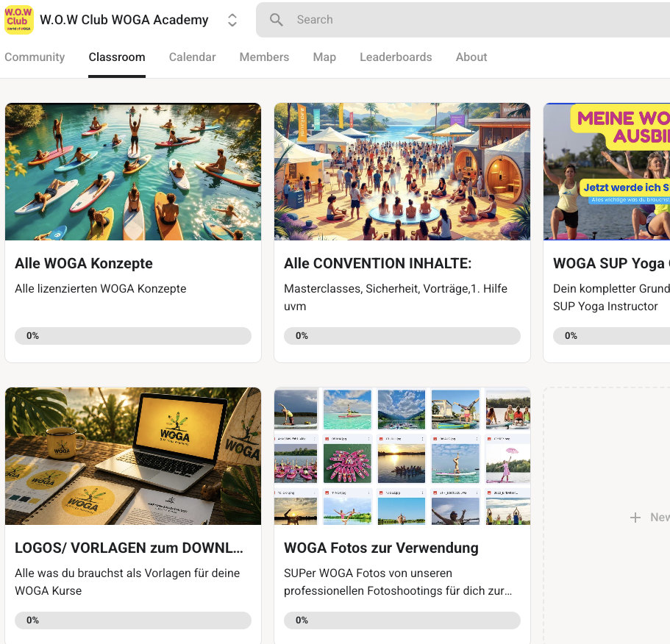670x644 pixels.
Task: Expand the community switcher chevrons
Action: (232, 20)
